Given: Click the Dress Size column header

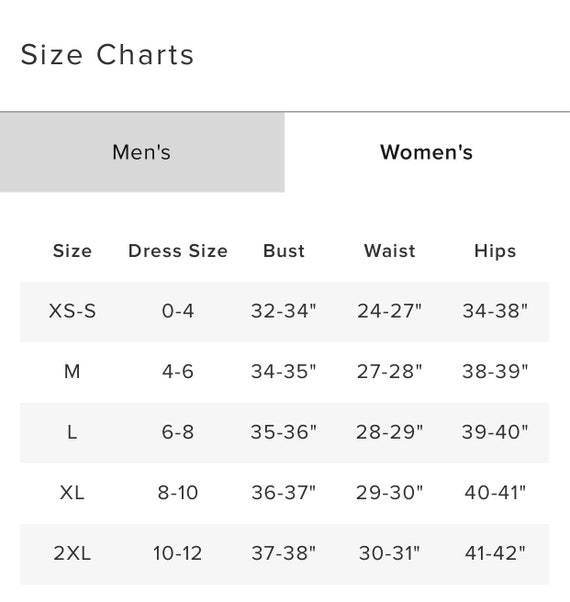Looking at the screenshot, I should pyautogui.click(x=178, y=251).
